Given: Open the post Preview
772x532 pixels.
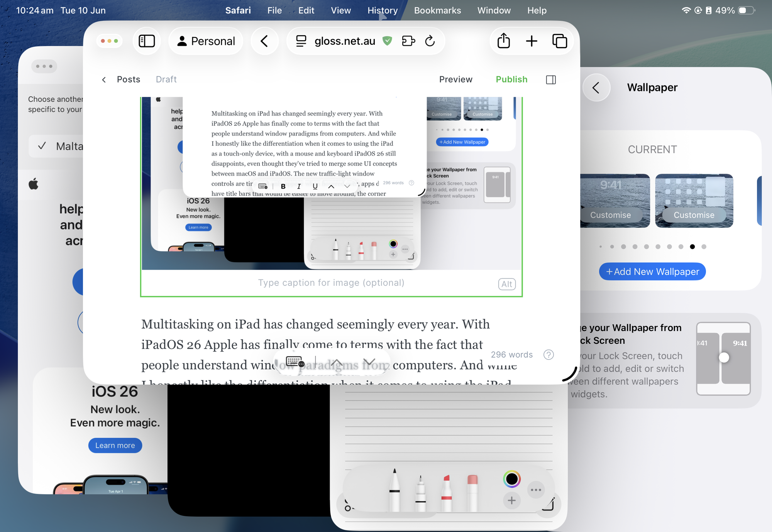Looking at the screenshot, I should point(456,79).
